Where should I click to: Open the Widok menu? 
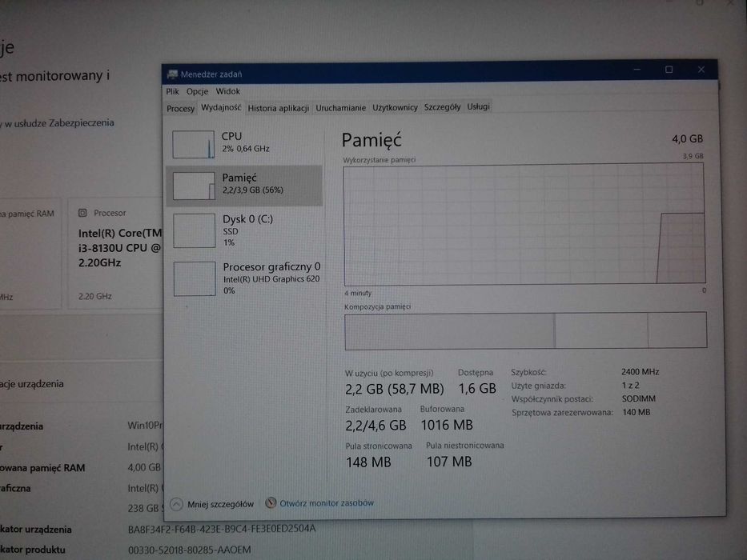227,91
